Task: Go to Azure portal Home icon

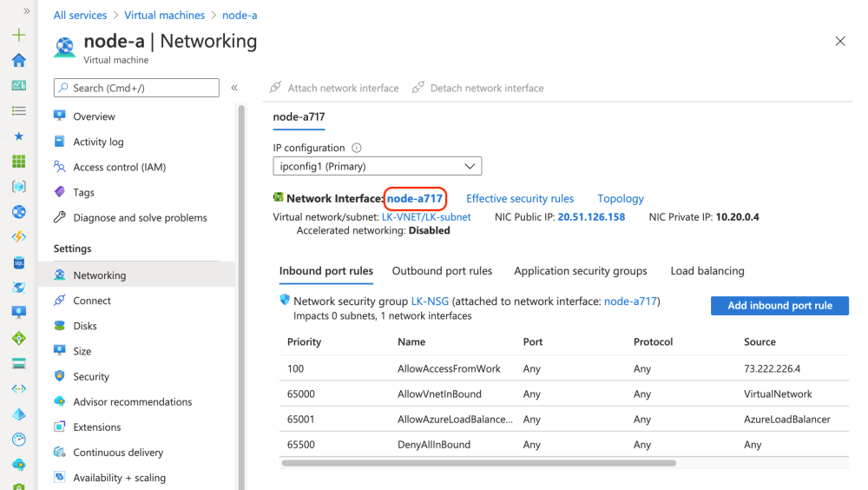Action: [x=19, y=61]
